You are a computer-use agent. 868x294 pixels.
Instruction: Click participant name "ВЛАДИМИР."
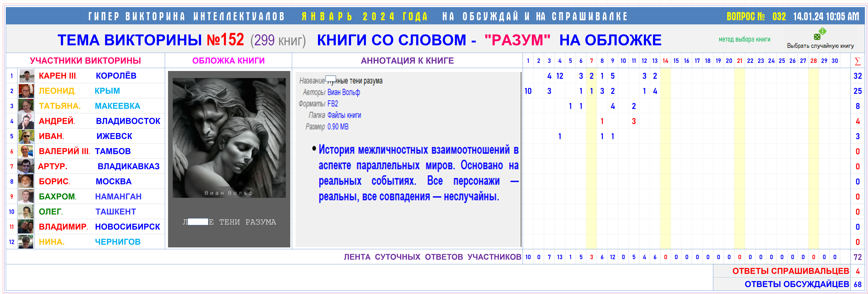[x=63, y=227]
